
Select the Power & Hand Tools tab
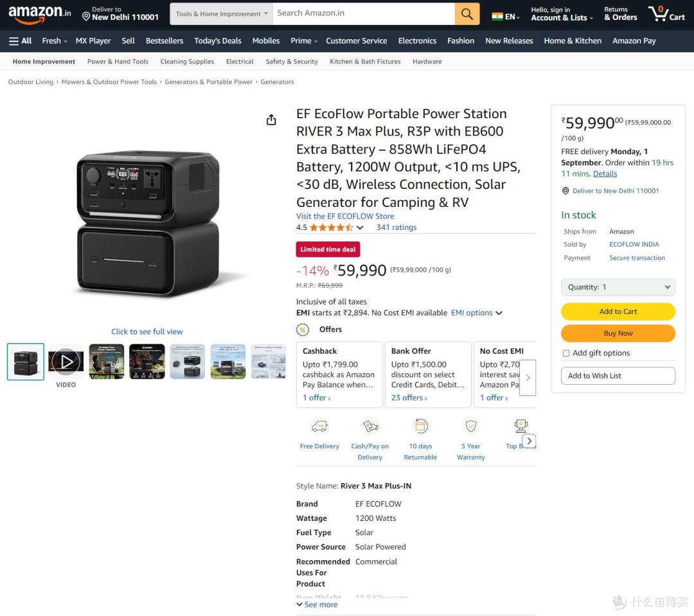[x=118, y=62]
